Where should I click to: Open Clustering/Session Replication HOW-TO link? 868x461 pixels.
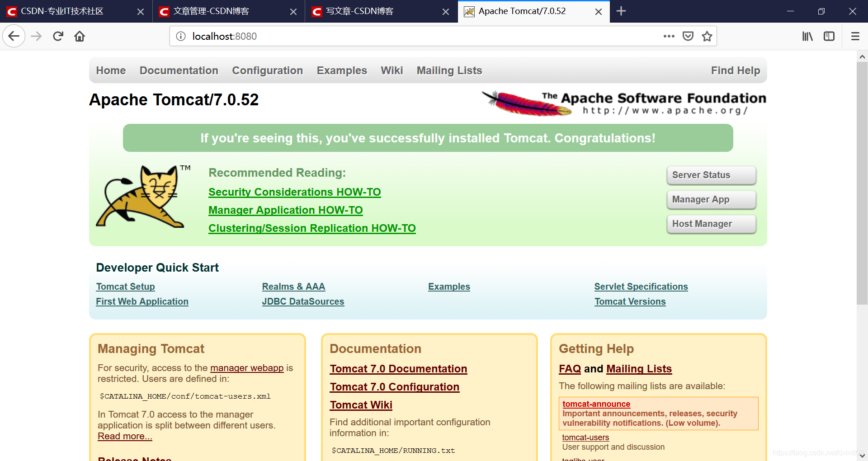point(312,228)
